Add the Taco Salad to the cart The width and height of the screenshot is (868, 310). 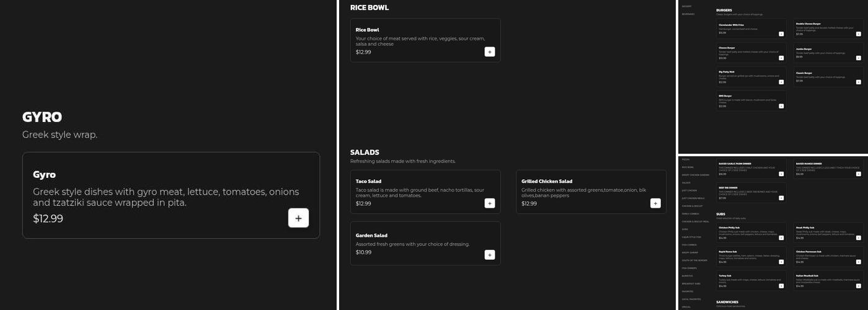[x=490, y=203]
